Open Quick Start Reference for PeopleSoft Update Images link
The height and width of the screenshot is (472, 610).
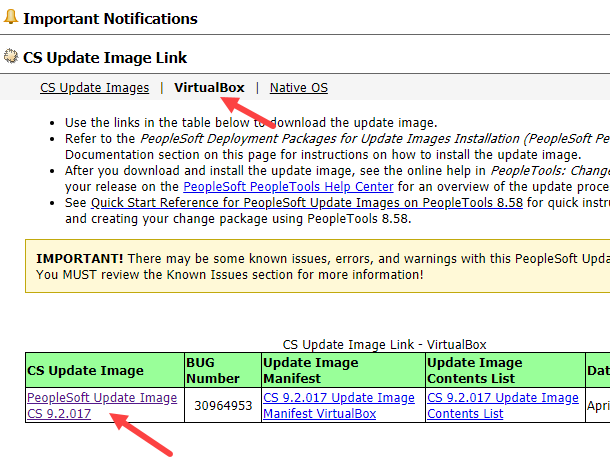click(307, 203)
